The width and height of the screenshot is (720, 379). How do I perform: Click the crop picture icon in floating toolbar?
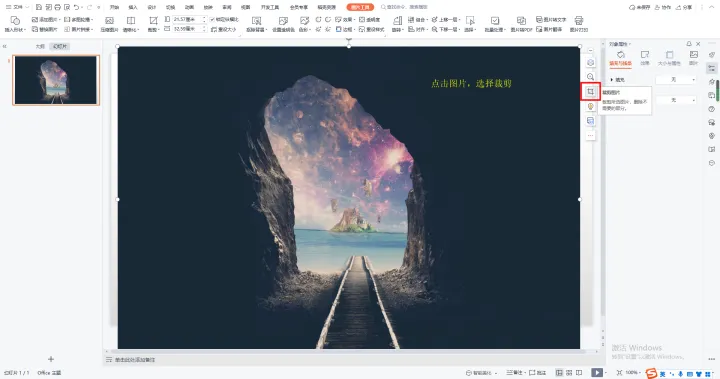[x=591, y=92]
